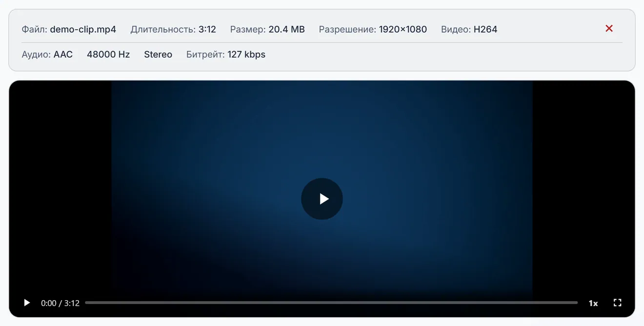Click the large center play button
Screen dimensions: 644x326
(322, 199)
